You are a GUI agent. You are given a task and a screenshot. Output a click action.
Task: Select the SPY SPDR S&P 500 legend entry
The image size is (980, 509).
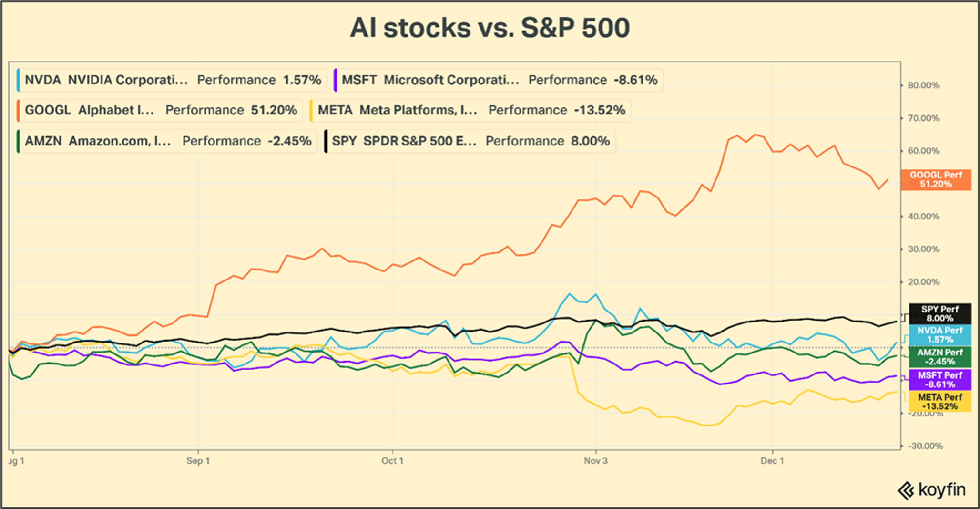click(x=470, y=141)
